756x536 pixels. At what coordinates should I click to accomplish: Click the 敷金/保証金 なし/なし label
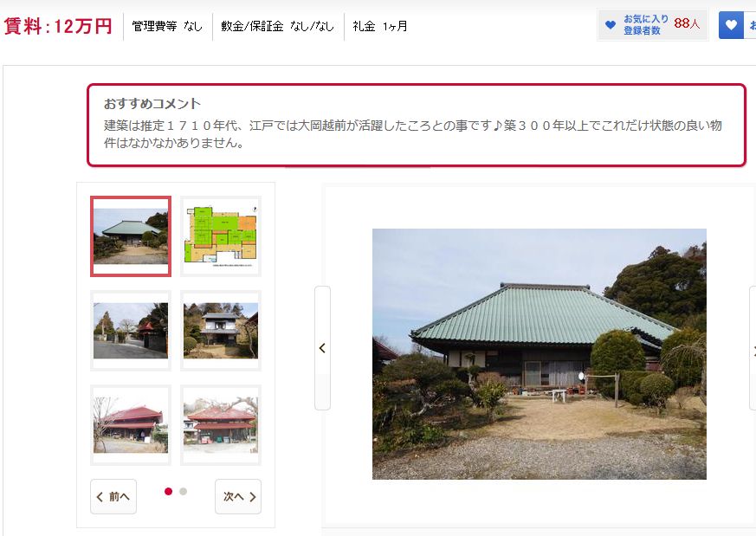pyautogui.click(x=278, y=27)
